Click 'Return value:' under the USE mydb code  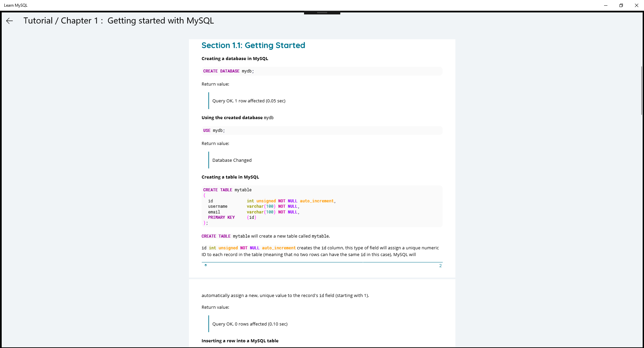(215, 144)
